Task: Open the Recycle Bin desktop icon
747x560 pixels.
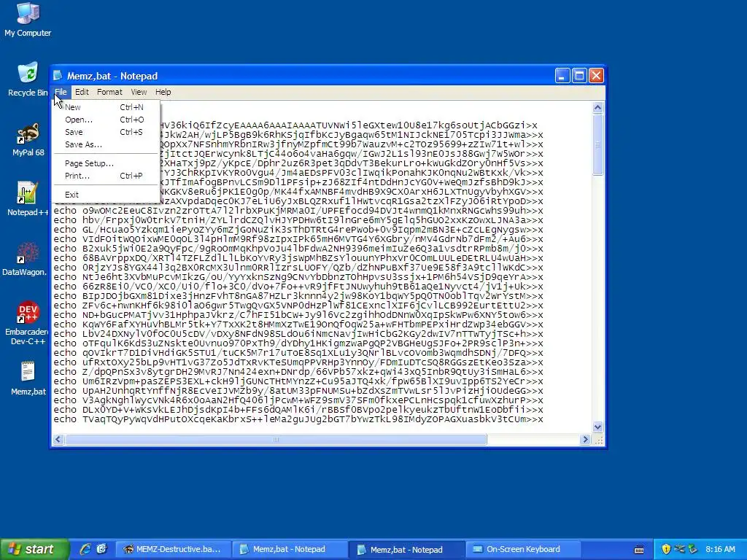Action: coord(28,79)
